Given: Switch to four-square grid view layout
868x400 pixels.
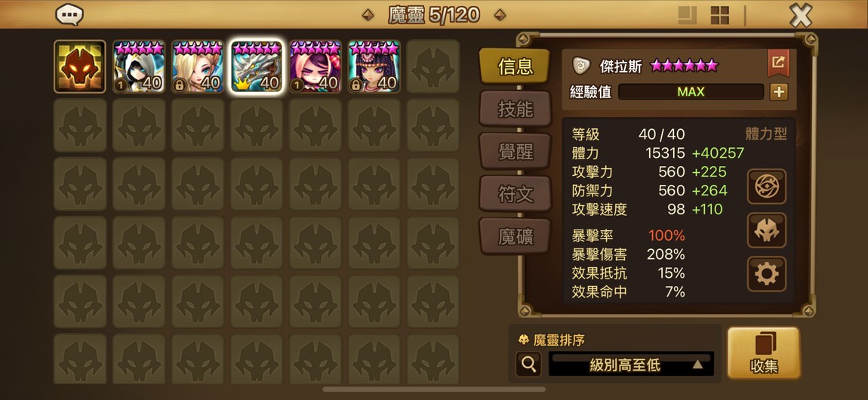Looking at the screenshot, I should tap(719, 16).
